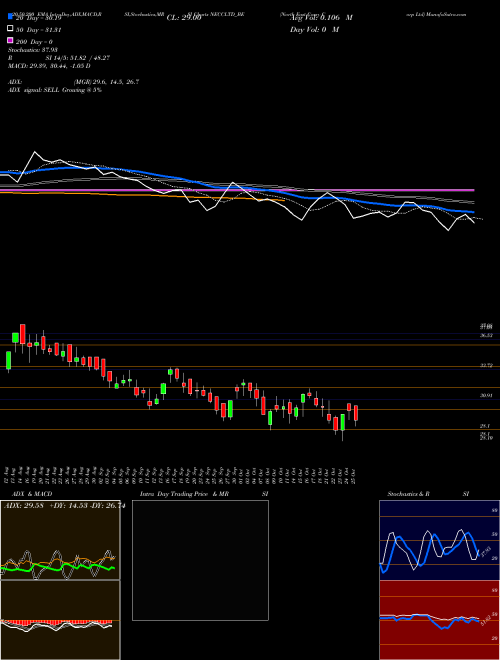Image resolution: width=500 pixels, height=660 pixels.
Task: Click the 'ADX: 29.58 +DY: 14.53 -DY: 26.74' header
Action: [64, 506]
